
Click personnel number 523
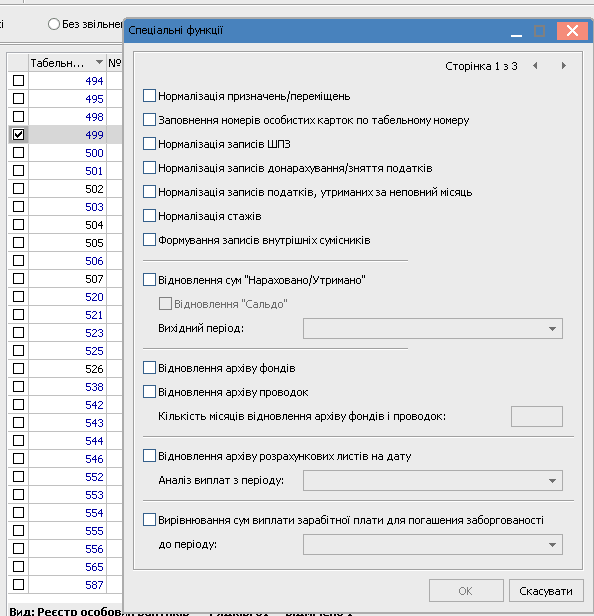click(94, 333)
